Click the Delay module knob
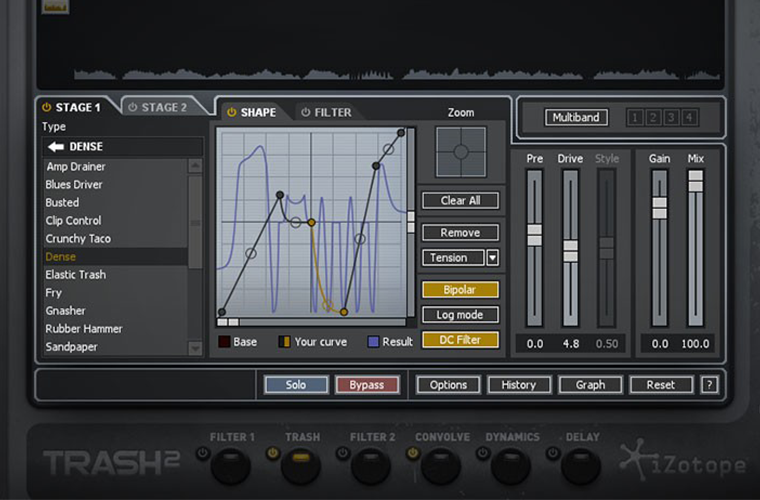Viewport: 760px width, 500px height. 581,466
